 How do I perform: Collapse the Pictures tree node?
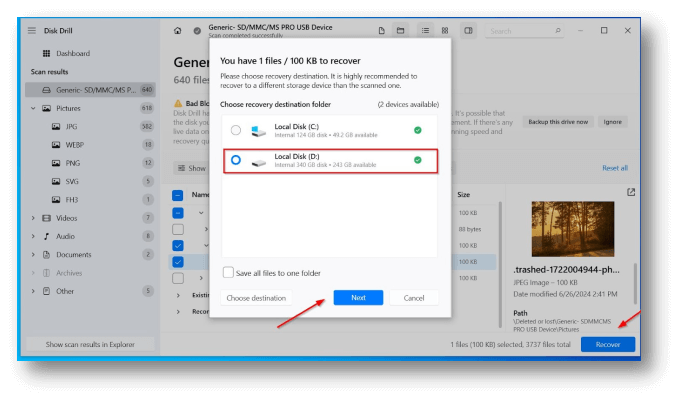(x=33, y=108)
